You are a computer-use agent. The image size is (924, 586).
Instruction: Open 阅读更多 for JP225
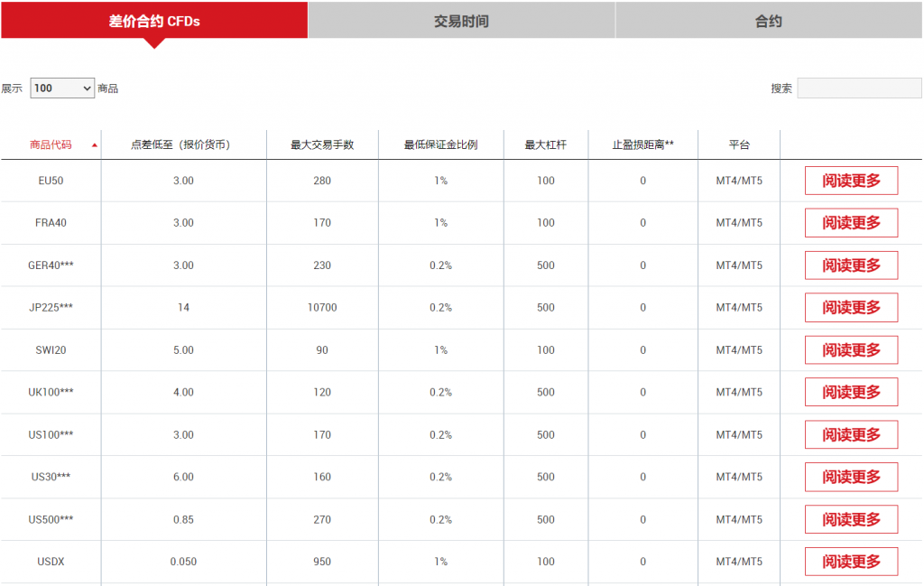click(x=851, y=308)
